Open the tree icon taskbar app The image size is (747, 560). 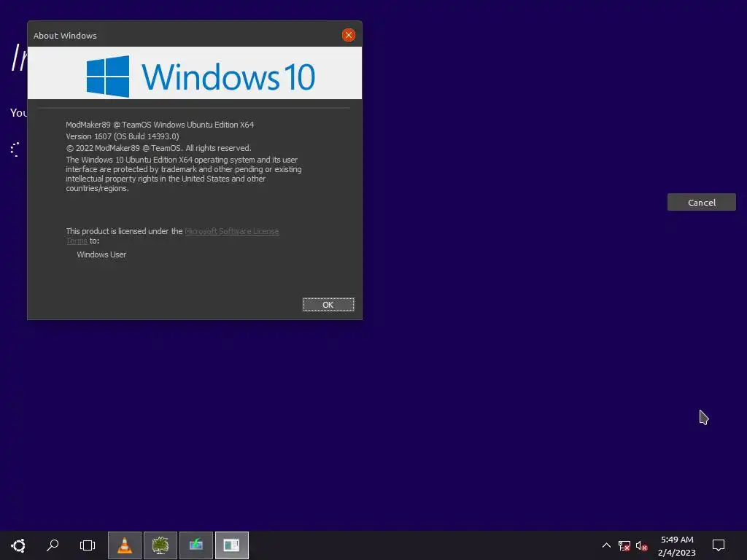coord(160,545)
